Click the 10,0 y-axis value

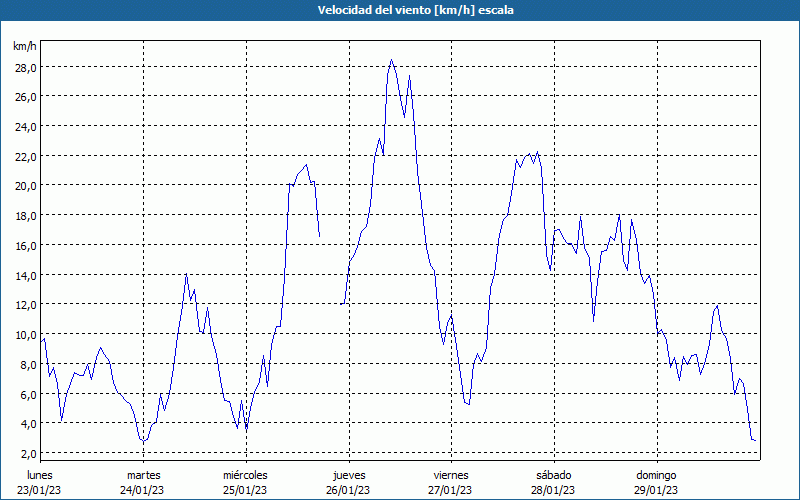click(x=25, y=335)
